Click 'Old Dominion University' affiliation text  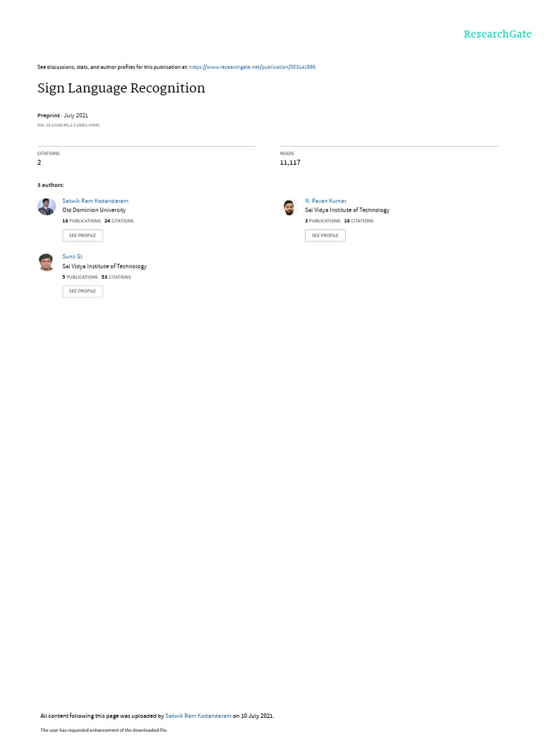[x=94, y=210]
